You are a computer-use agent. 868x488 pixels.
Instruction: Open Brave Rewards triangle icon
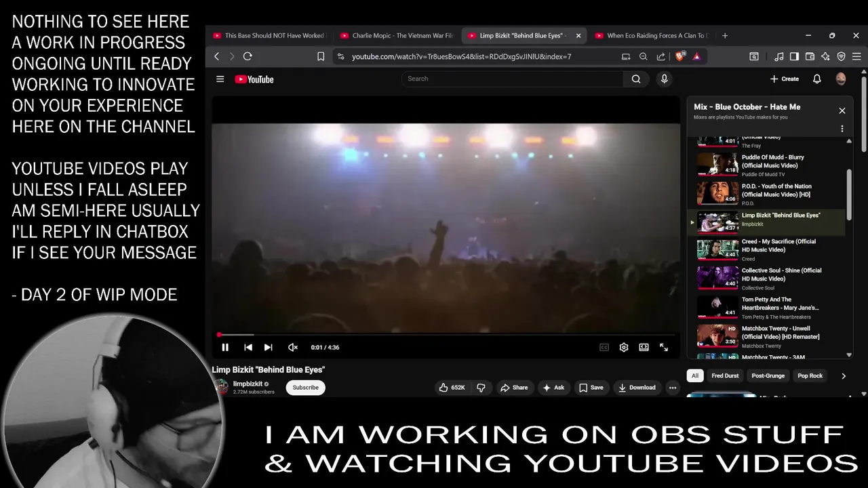(696, 57)
